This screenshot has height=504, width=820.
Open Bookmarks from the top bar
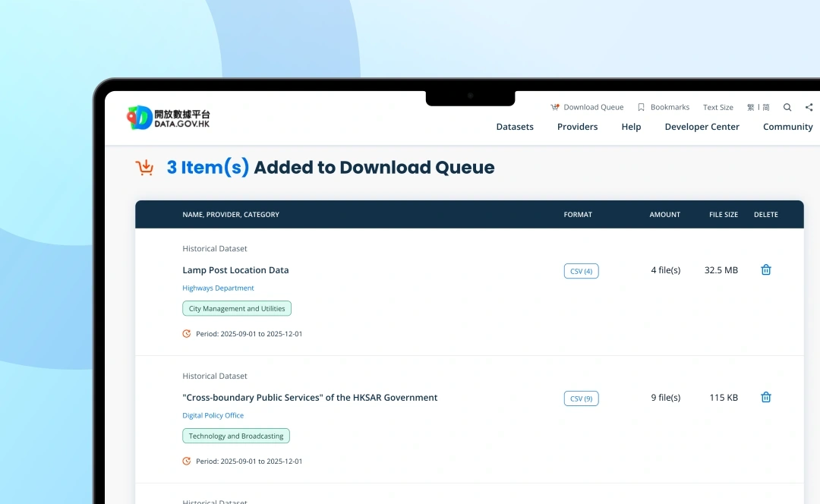[670, 107]
